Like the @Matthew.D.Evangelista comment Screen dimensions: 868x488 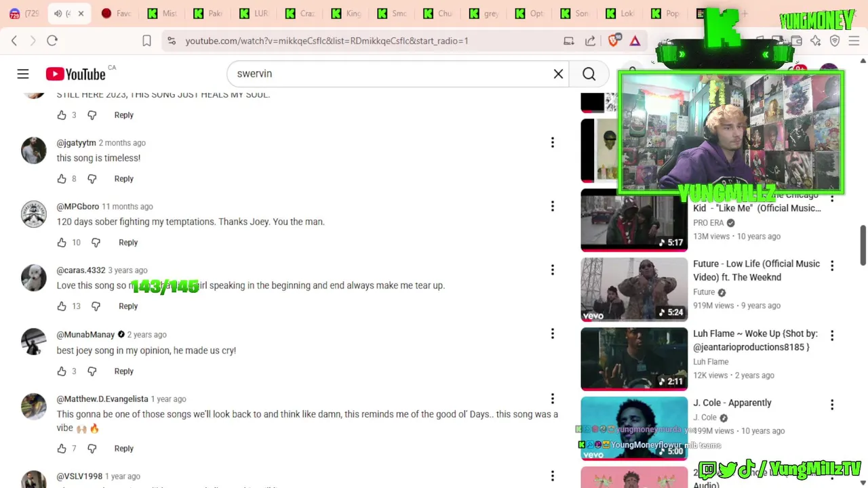pos(62,449)
